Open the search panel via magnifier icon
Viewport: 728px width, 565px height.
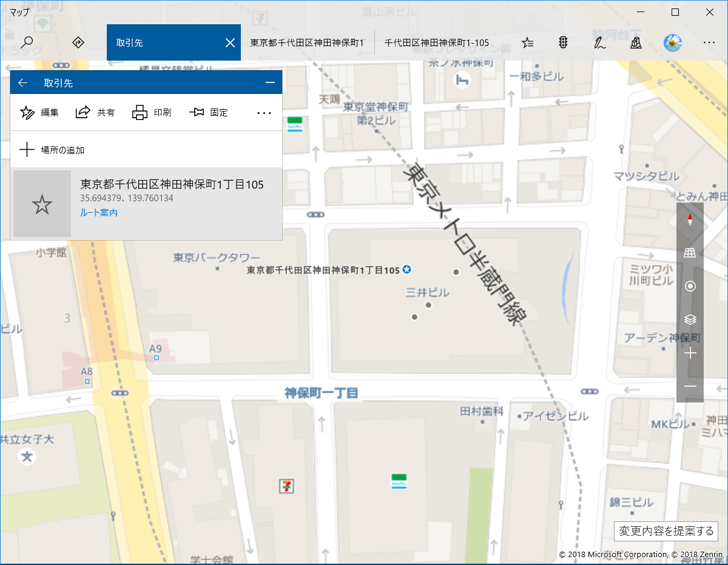[28, 42]
